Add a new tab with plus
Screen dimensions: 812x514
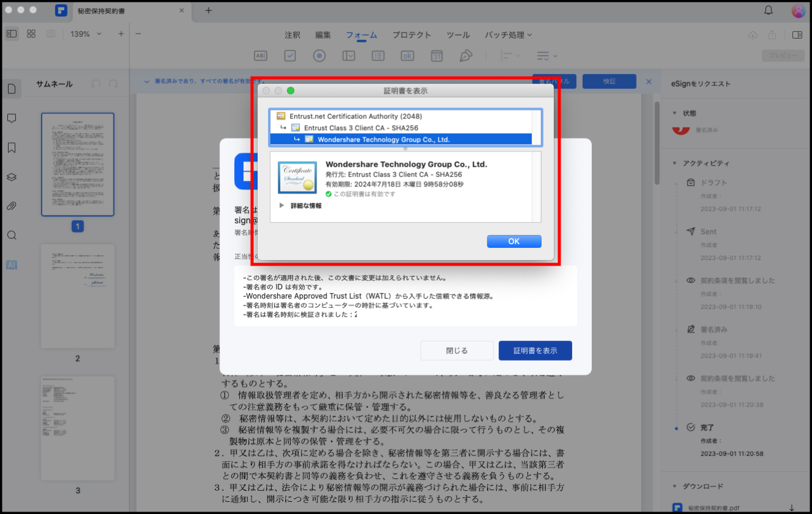click(209, 10)
